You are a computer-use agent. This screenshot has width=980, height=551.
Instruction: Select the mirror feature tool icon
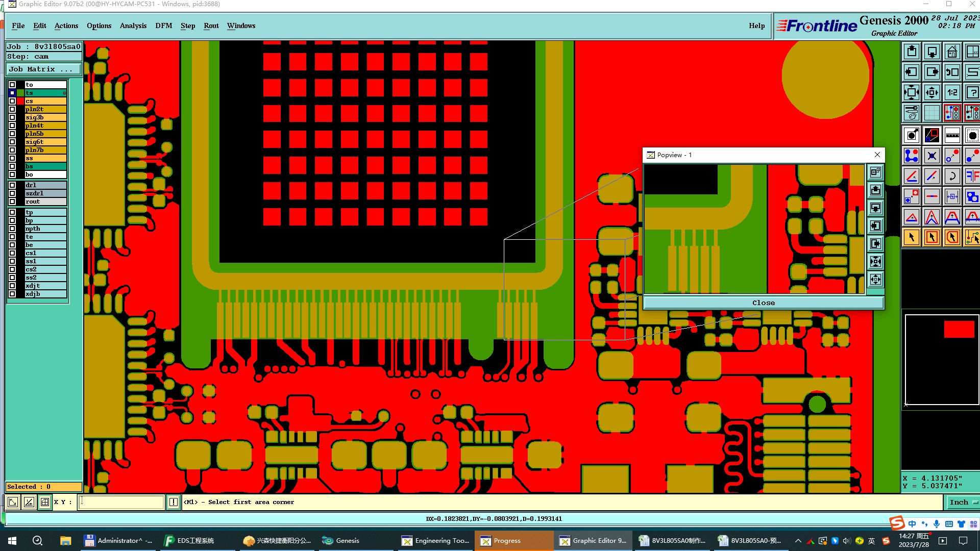pyautogui.click(x=972, y=177)
